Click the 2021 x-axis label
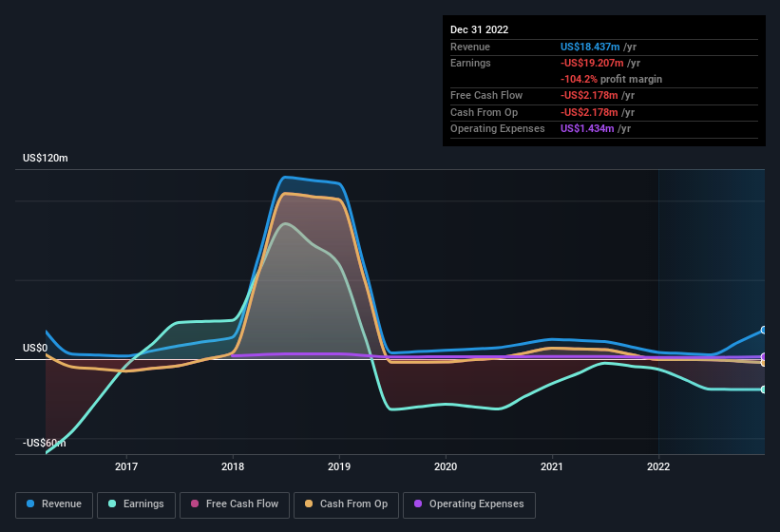 click(552, 466)
